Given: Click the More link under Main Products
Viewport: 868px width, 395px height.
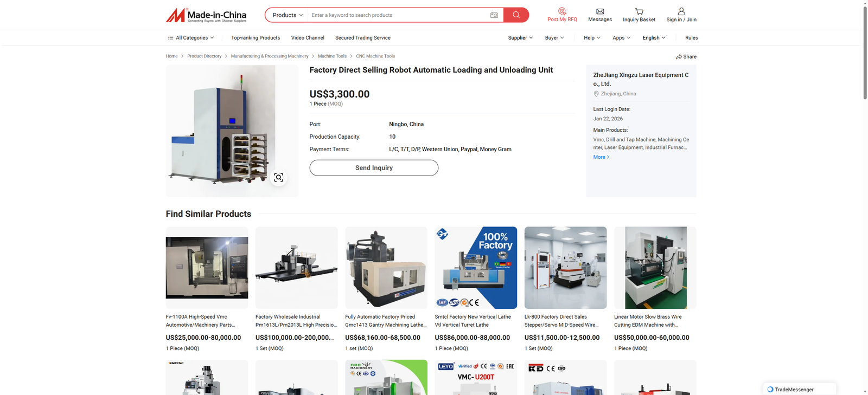Looking at the screenshot, I should tap(601, 157).
